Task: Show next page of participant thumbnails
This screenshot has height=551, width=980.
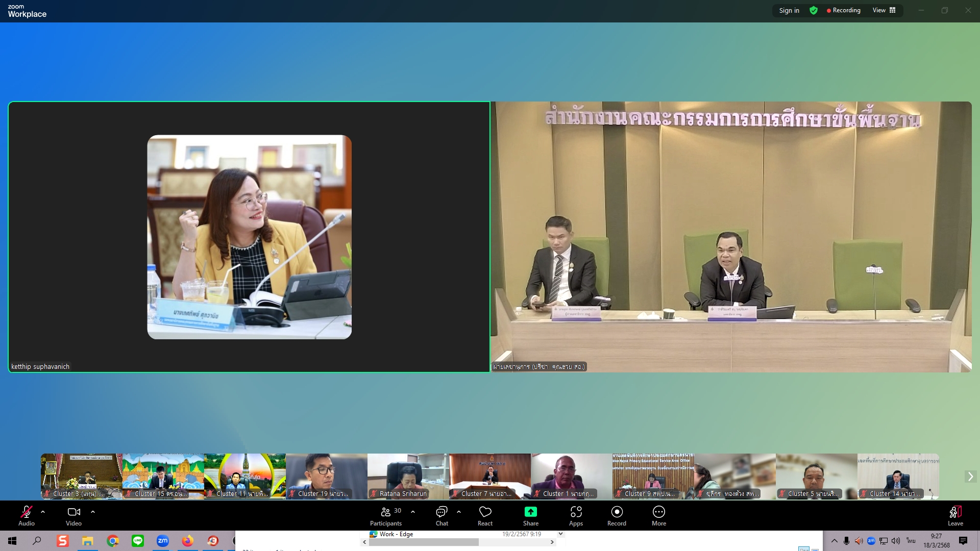Action: [x=970, y=477]
